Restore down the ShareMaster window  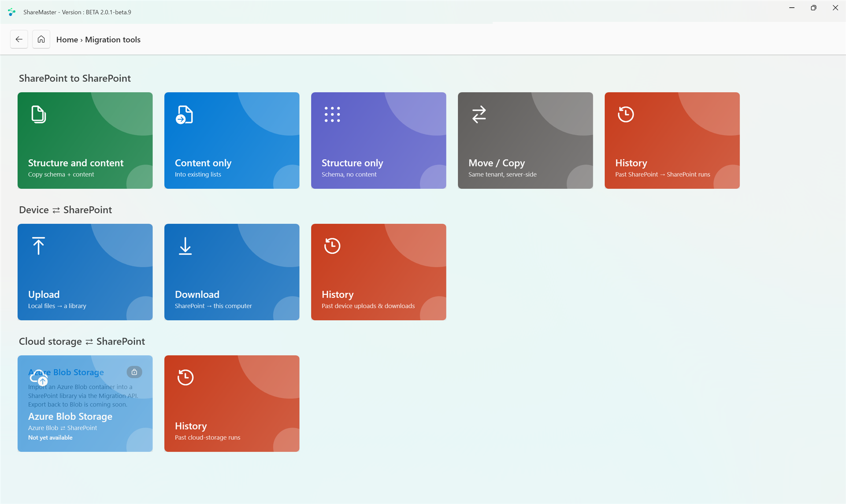coord(813,7)
